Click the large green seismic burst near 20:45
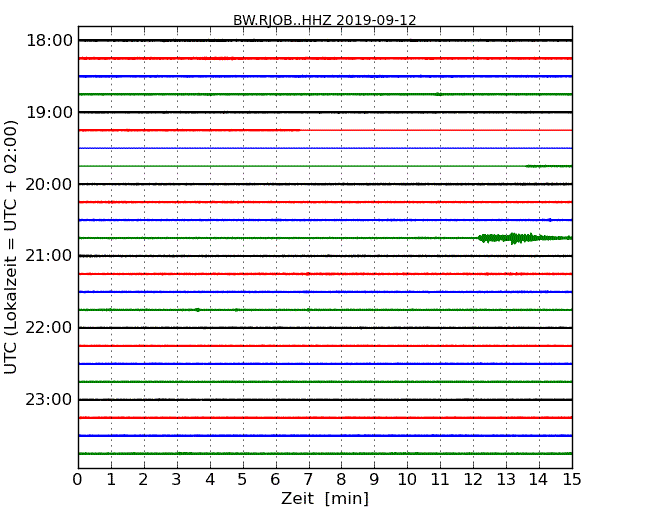This screenshot has height=520, width=650. 524,238
